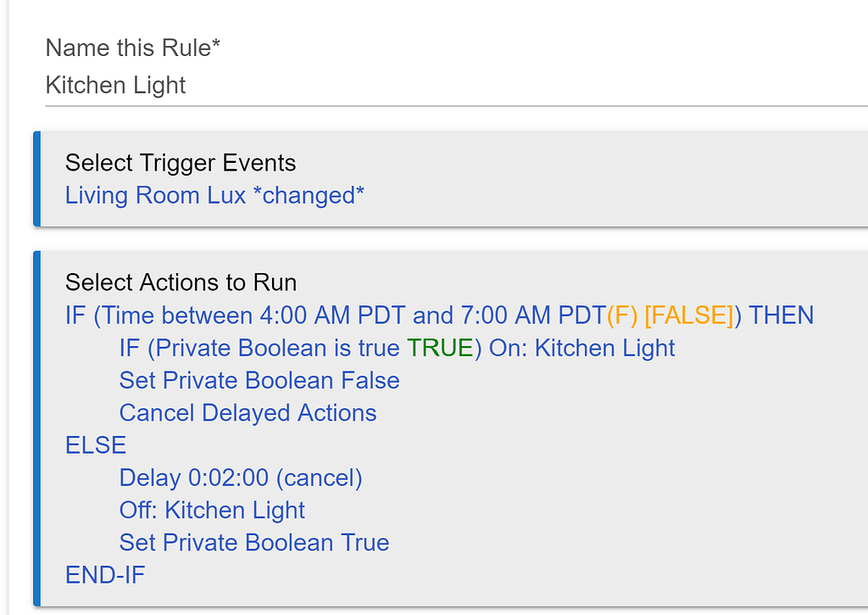Viewport: 868px width, 615px height.
Task: Edit the Delay 0:02:00 (cancel) action
Action: [x=241, y=478]
